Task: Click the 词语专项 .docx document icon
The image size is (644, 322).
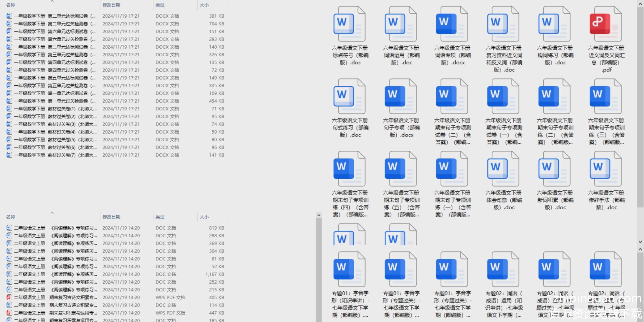Action: coord(452,24)
